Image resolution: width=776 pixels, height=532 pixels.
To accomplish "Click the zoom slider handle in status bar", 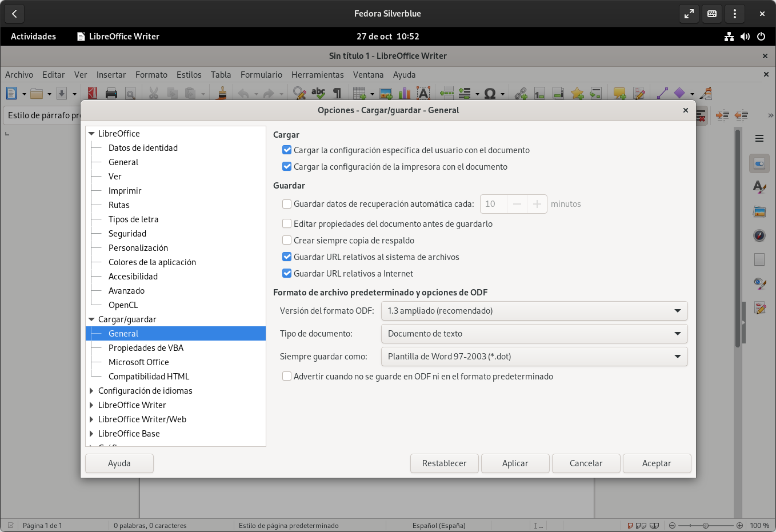I will click(x=706, y=525).
